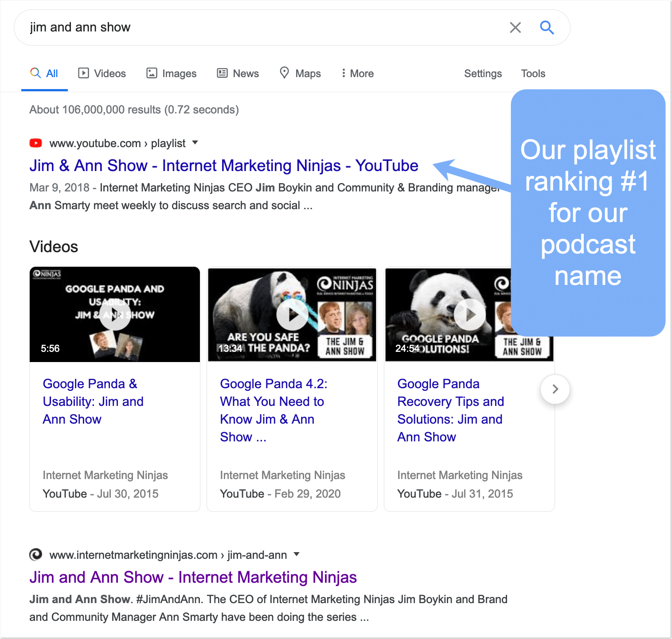Screen dimensions: 672x639
Task: Show more videos with the right chevron
Action: pos(555,389)
